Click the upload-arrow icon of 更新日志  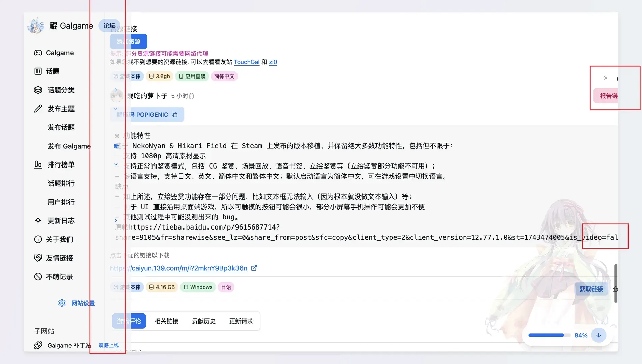click(38, 221)
